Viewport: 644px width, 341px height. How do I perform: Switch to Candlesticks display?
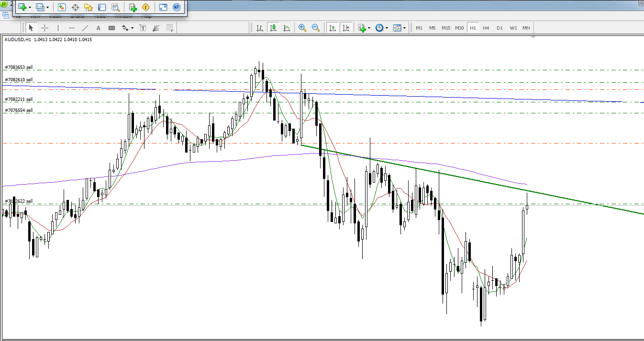(x=273, y=28)
